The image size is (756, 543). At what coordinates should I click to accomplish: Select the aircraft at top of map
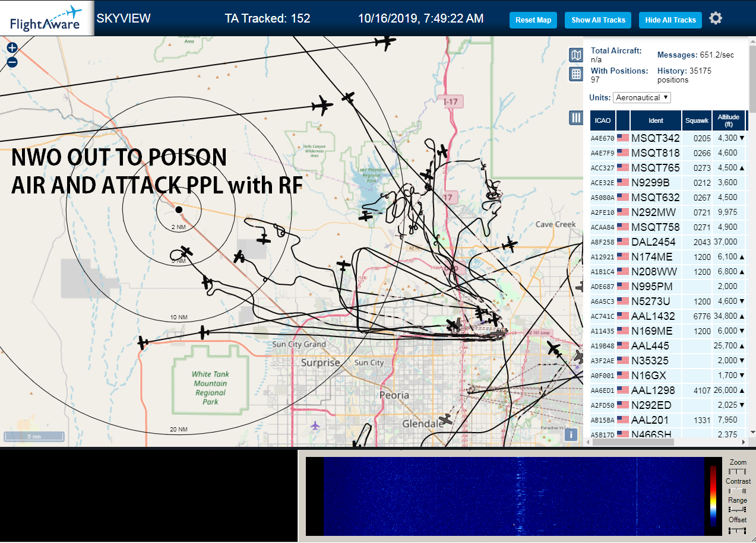pyautogui.click(x=385, y=42)
